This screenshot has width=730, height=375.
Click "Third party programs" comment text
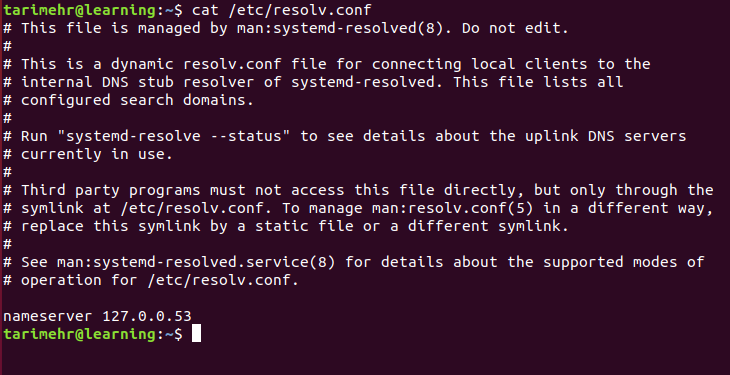(x=110, y=190)
